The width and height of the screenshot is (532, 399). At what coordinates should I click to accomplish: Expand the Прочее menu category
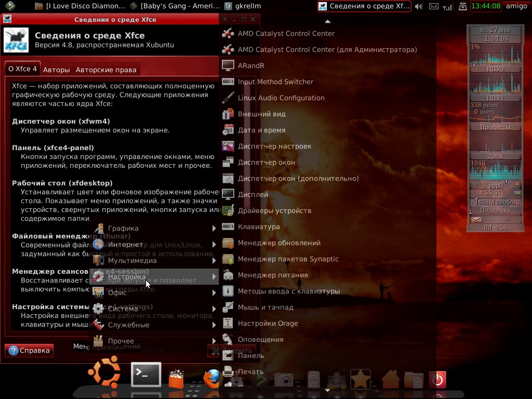click(x=154, y=341)
